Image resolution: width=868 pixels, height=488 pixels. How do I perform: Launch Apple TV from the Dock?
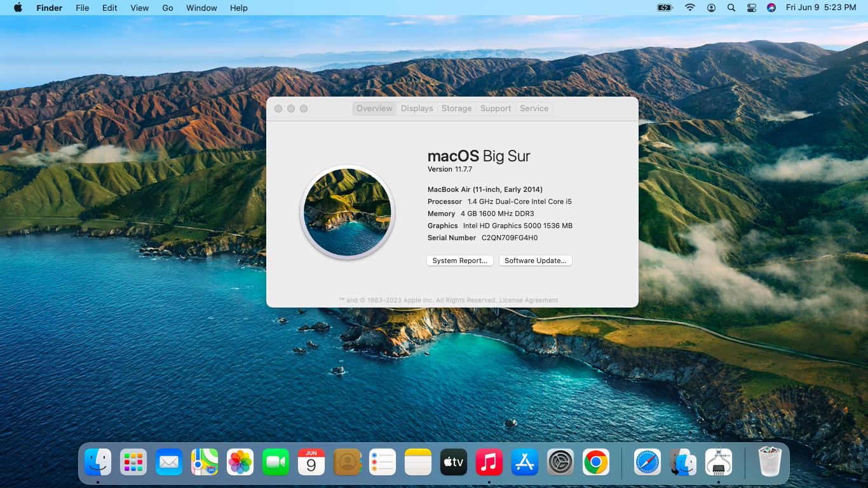[x=454, y=462]
